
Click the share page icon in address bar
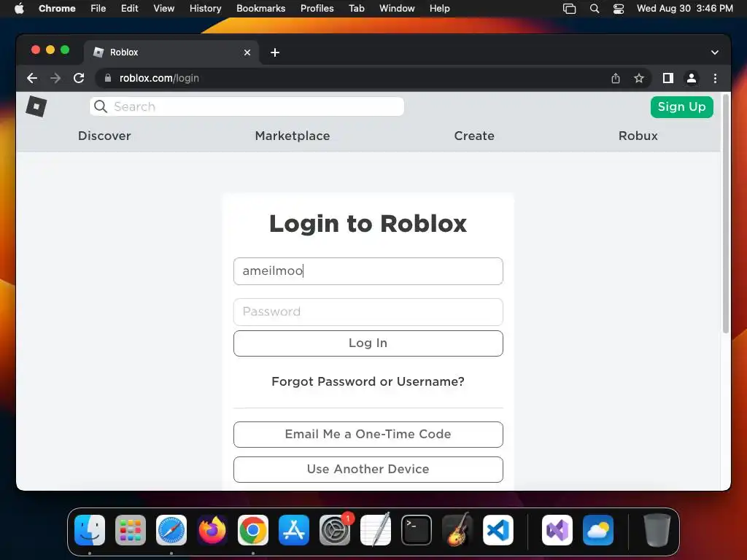[616, 78]
